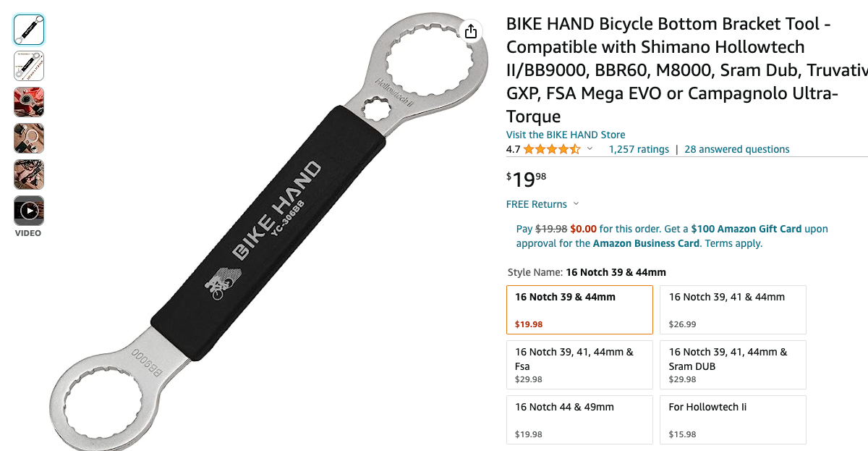Pick the For Hollowtech Ii style option
Image resolution: width=868 pixels, height=451 pixels.
coord(733,420)
